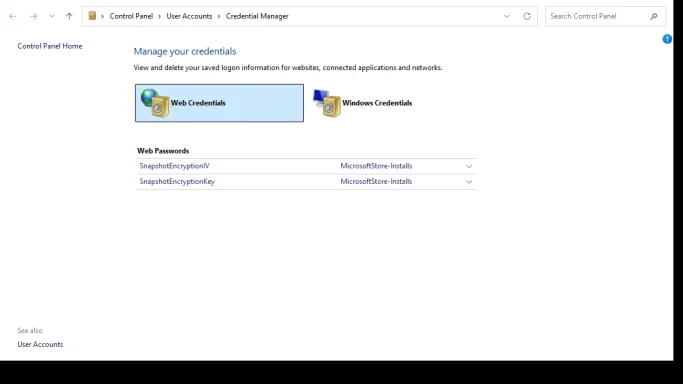Go up one level with Up arrow
Screen dimensions: 683x384
pos(69,16)
